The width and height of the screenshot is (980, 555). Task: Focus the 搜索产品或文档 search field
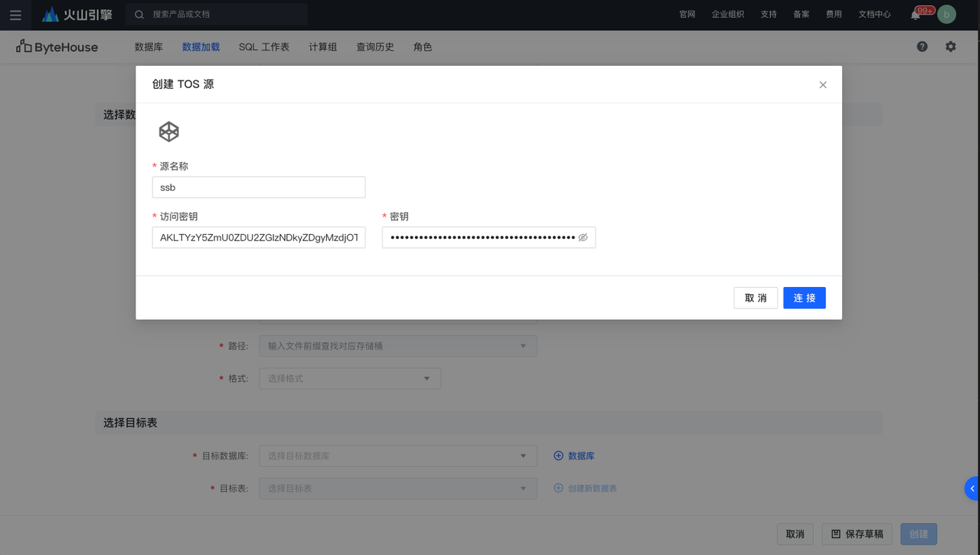tap(217, 15)
